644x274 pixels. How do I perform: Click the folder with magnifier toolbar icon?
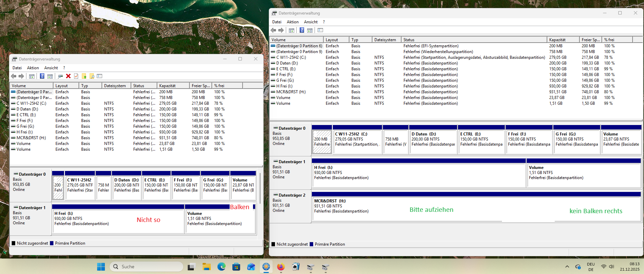coord(92,76)
